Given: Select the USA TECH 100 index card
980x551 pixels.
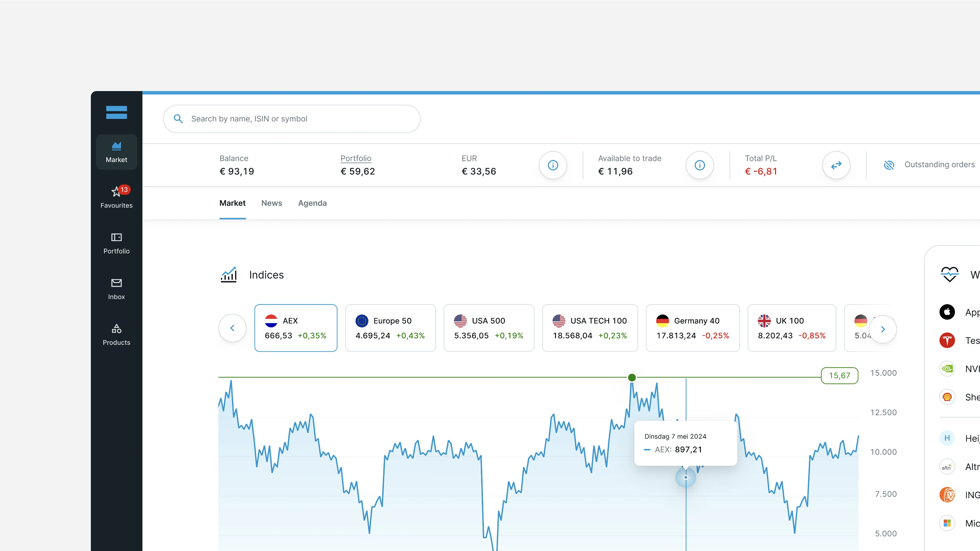Looking at the screenshot, I should coord(590,328).
